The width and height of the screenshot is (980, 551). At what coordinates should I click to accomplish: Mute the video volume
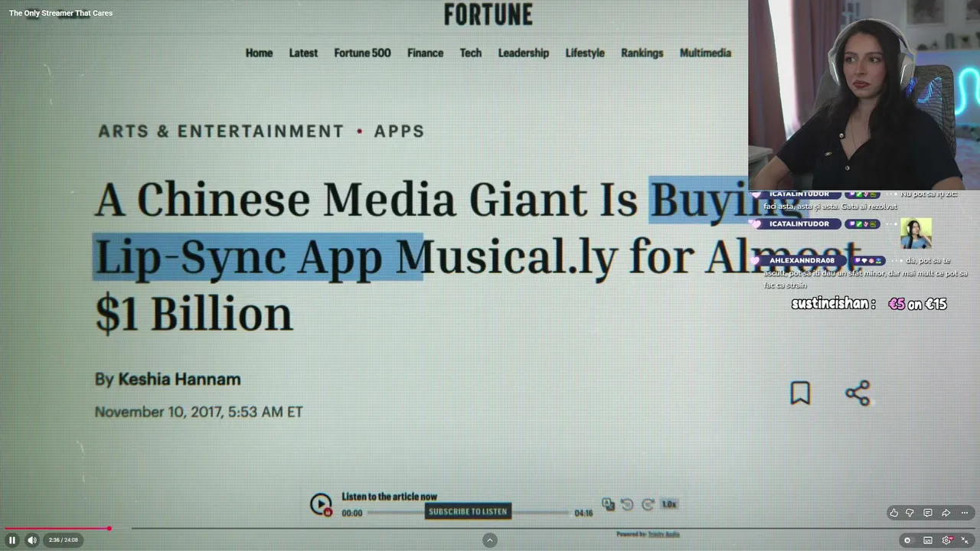click(32, 540)
